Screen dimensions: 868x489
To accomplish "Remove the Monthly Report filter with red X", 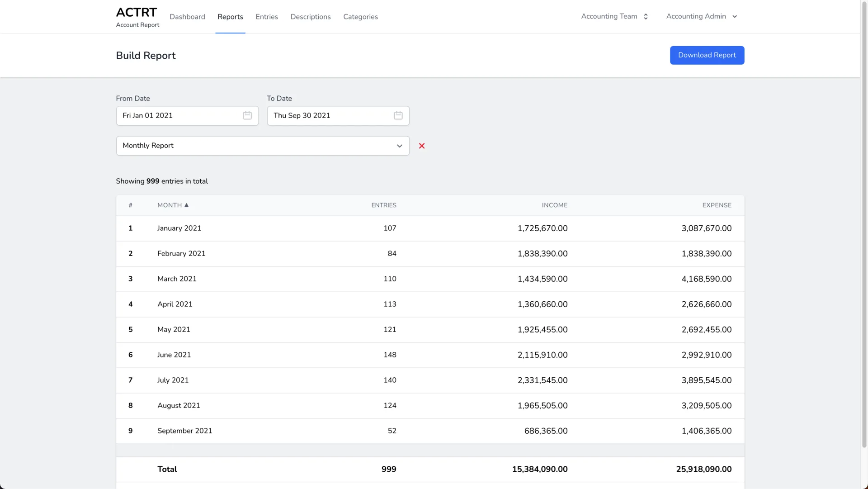I will coord(422,146).
